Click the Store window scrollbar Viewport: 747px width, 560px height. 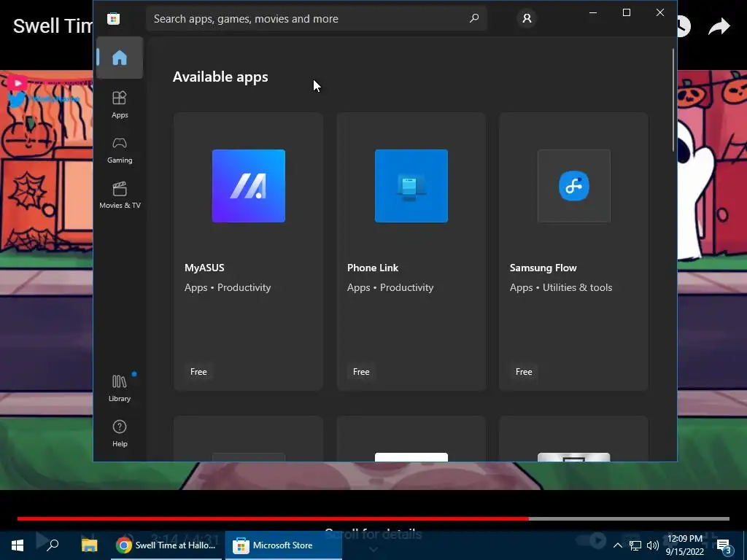673,100
